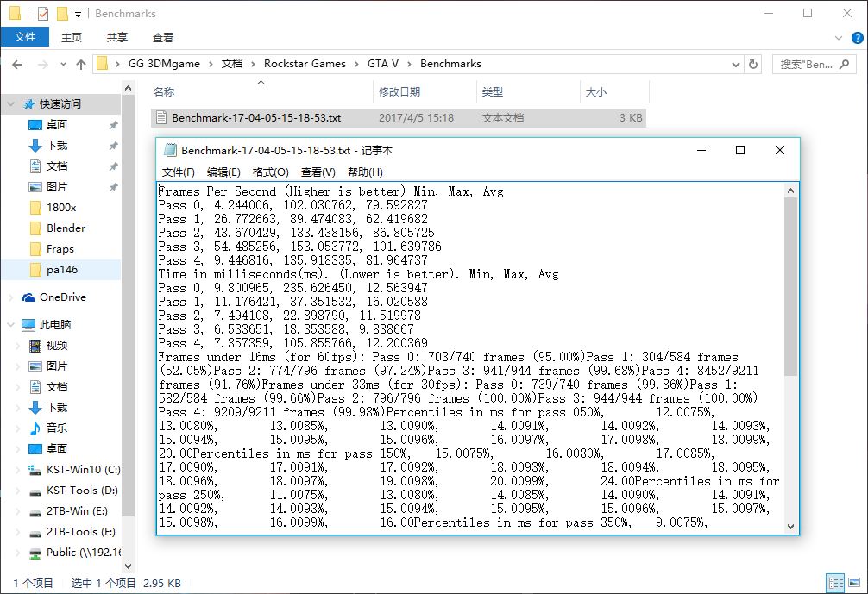The width and height of the screenshot is (868, 594).
Task: Click the Rockstar Games breadcrumb in address bar
Action: tap(305, 64)
